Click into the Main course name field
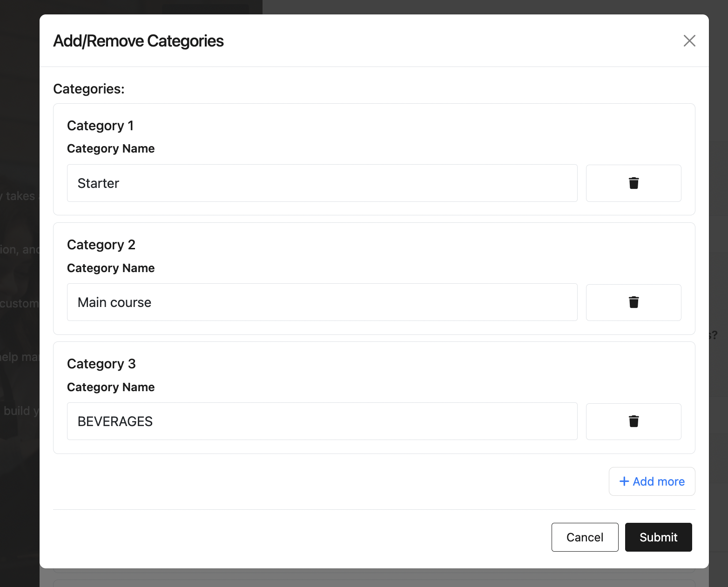Image resolution: width=728 pixels, height=587 pixels. 322,302
